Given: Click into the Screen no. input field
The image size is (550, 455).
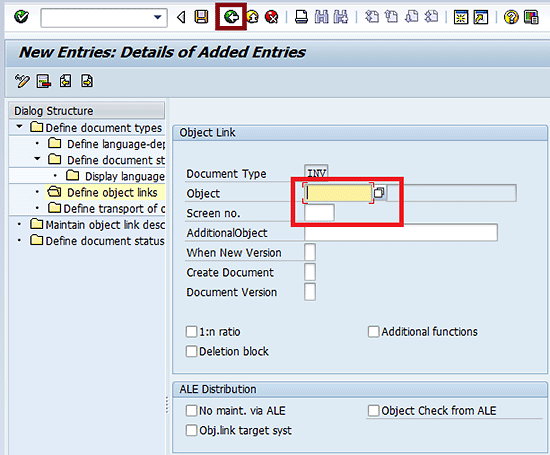Looking at the screenshot, I should click(319, 213).
